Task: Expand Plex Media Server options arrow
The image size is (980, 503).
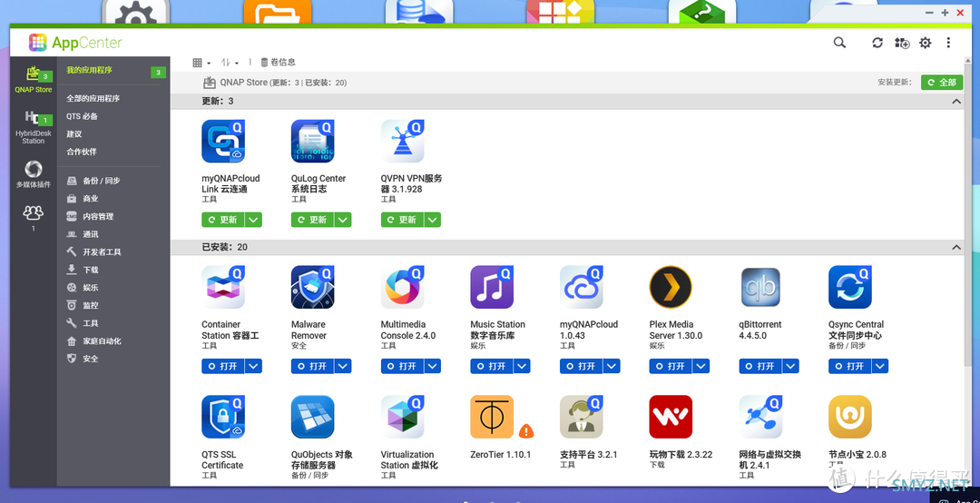Action: (x=701, y=366)
